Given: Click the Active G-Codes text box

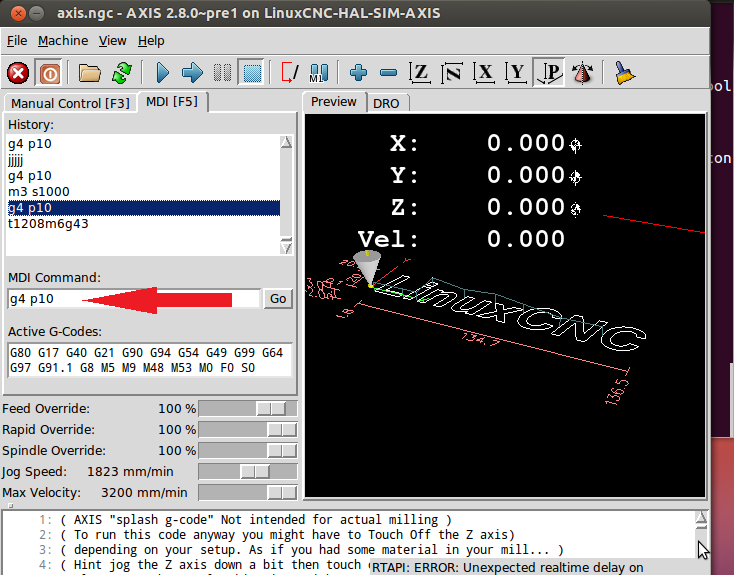Looking at the screenshot, I should pos(150,360).
